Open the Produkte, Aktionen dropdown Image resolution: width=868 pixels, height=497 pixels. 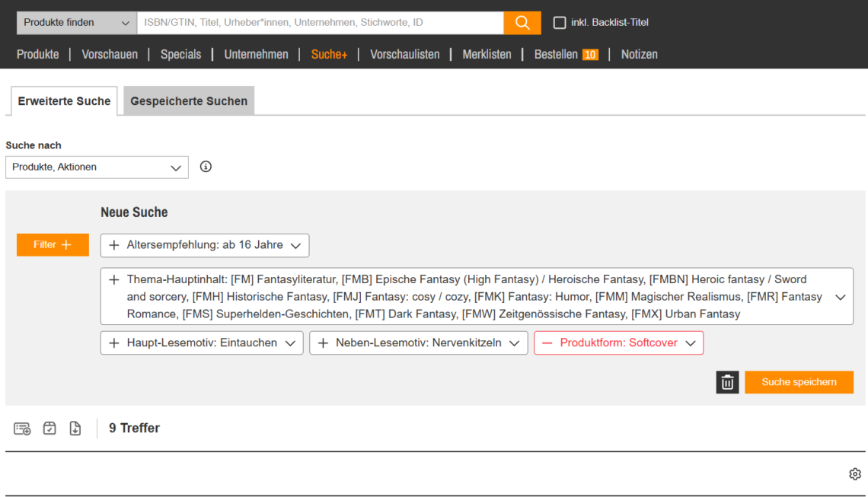tap(97, 167)
